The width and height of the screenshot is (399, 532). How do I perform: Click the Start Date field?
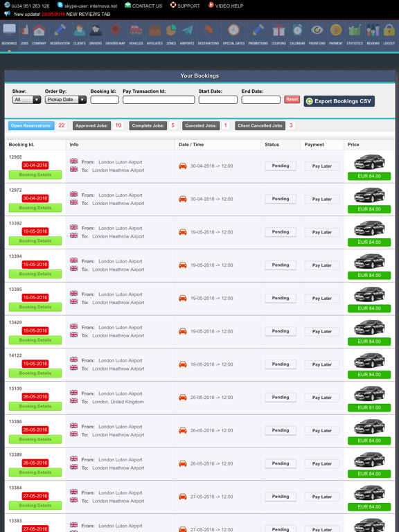tap(218, 100)
